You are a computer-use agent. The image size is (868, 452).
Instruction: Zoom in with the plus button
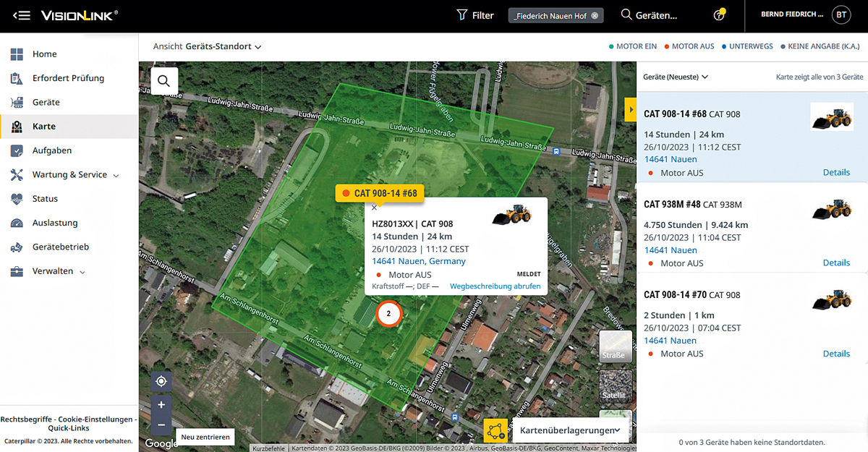161,405
